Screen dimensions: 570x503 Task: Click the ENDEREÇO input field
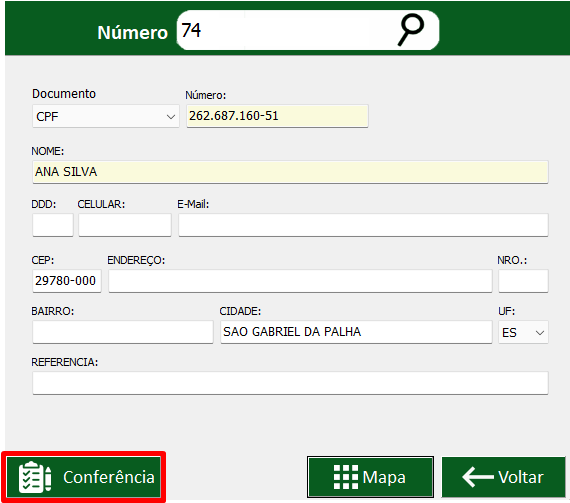click(x=300, y=281)
